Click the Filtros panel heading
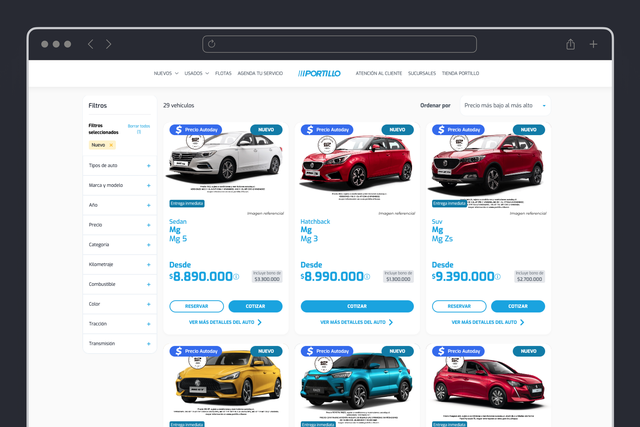 click(x=98, y=105)
